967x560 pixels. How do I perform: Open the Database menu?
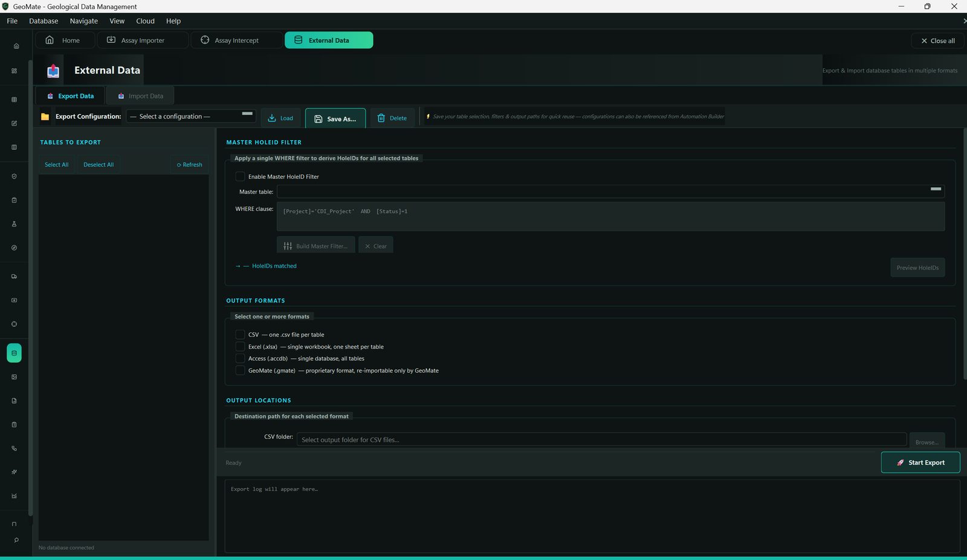coord(44,21)
